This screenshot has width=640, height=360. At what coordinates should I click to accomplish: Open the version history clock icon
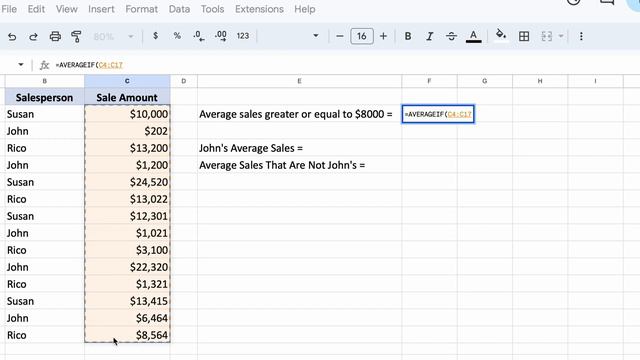click(574, 2)
